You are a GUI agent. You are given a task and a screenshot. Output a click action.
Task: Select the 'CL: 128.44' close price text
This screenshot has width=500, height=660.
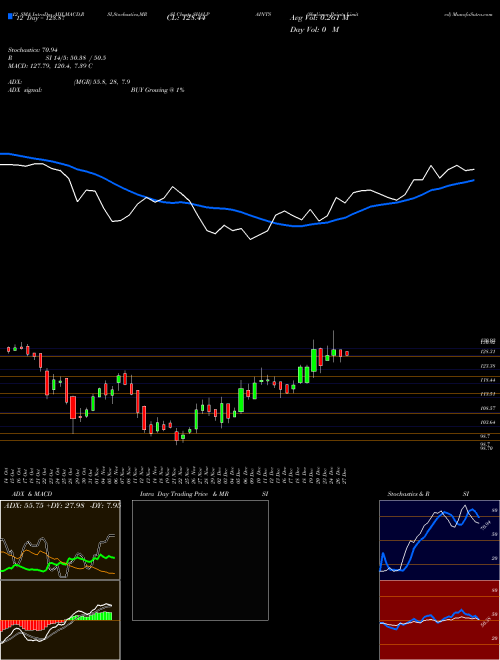tap(188, 19)
